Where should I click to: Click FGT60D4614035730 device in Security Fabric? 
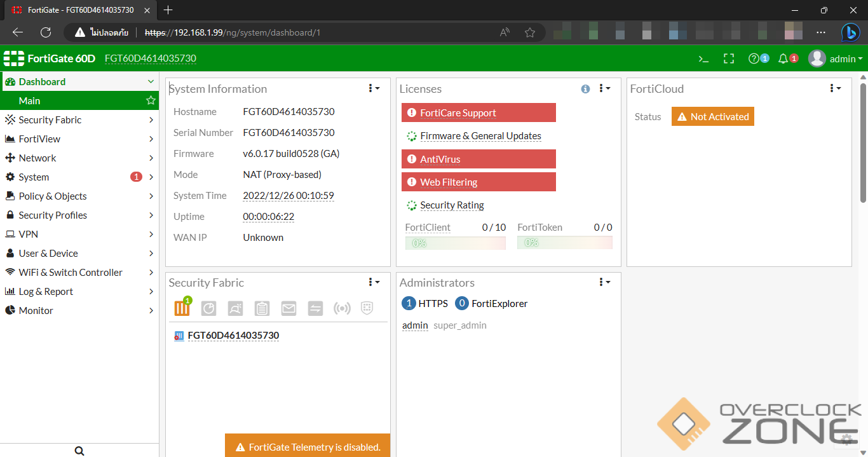tap(233, 336)
